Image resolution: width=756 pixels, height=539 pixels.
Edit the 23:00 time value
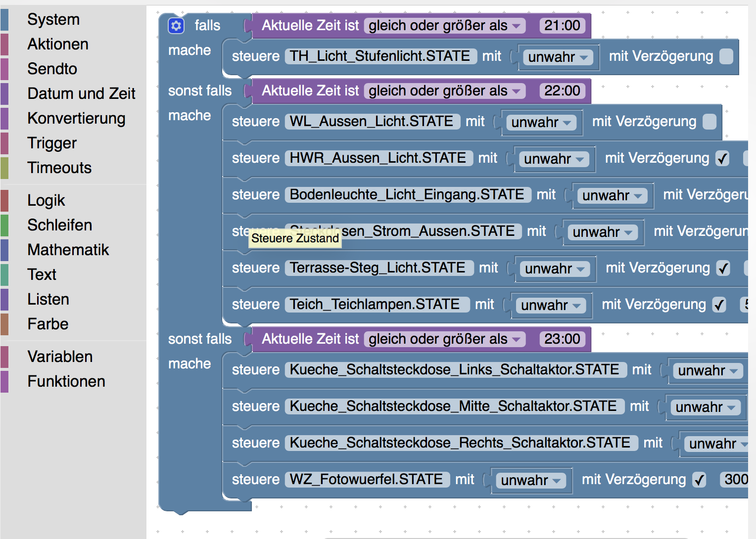pyautogui.click(x=563, y=339)
